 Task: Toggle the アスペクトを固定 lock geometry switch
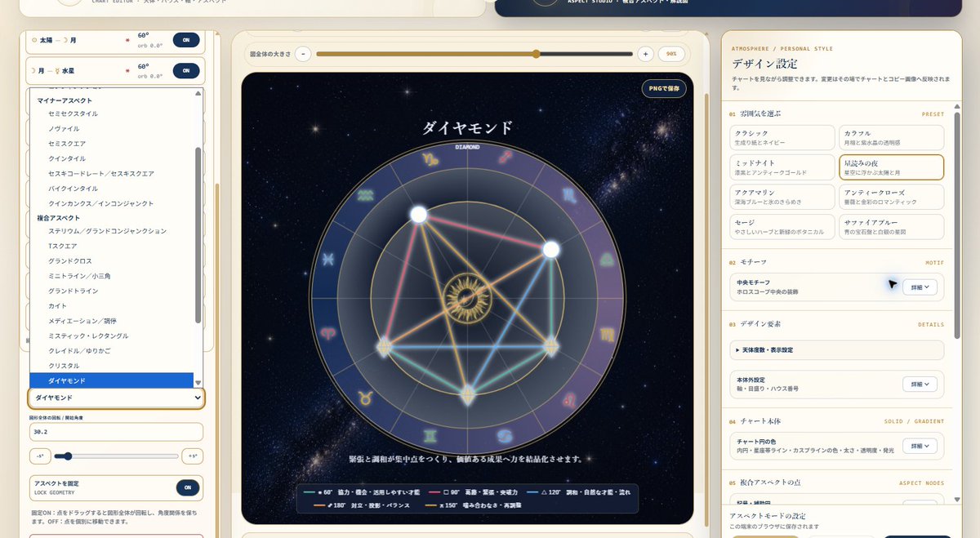point(187,487)
